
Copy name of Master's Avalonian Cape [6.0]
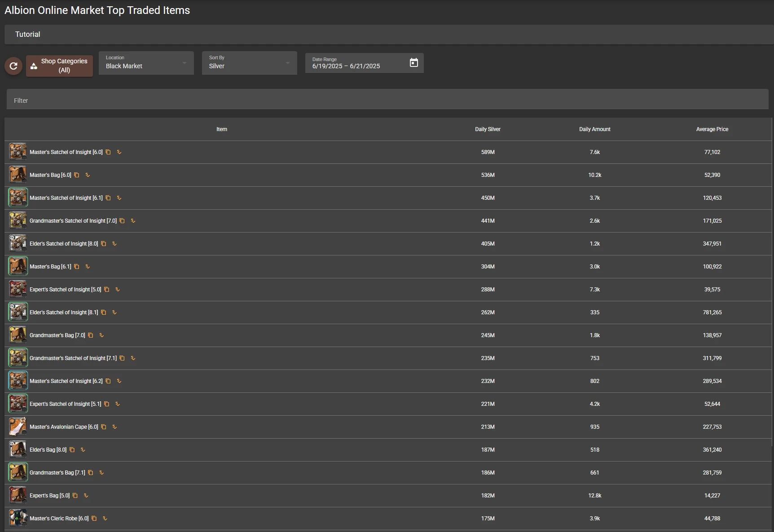(x=104, y=427)
